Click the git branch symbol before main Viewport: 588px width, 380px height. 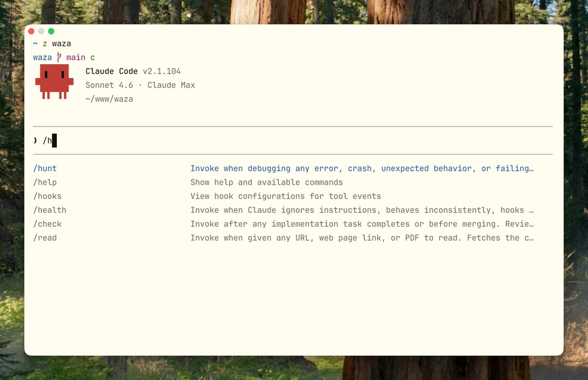59,57
